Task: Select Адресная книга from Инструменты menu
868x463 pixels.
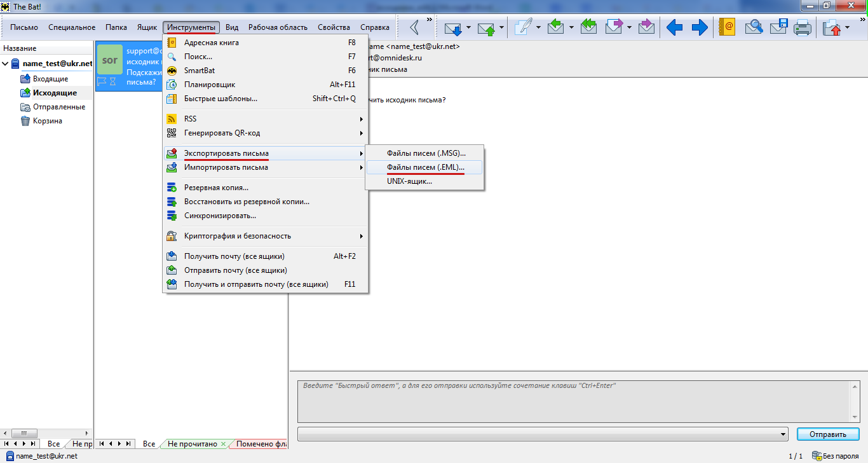Action: (266, 43)
